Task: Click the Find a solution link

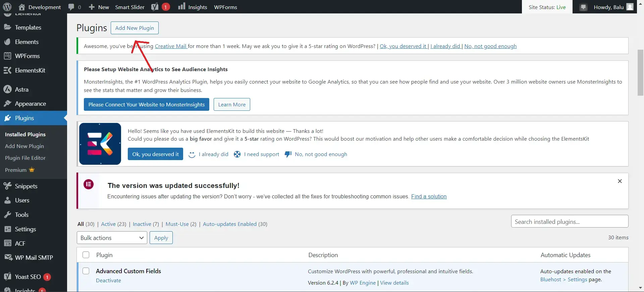Action: (x=429, y=197)
